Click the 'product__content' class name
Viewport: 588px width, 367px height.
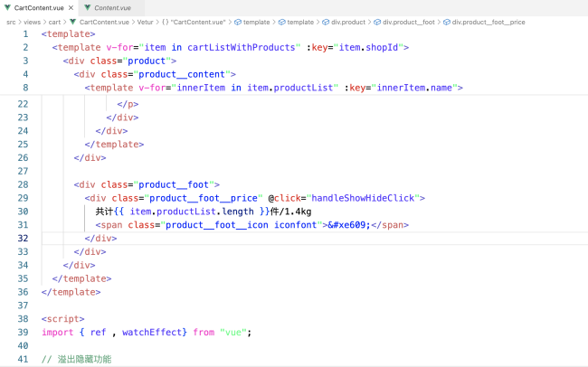point(182,75)
